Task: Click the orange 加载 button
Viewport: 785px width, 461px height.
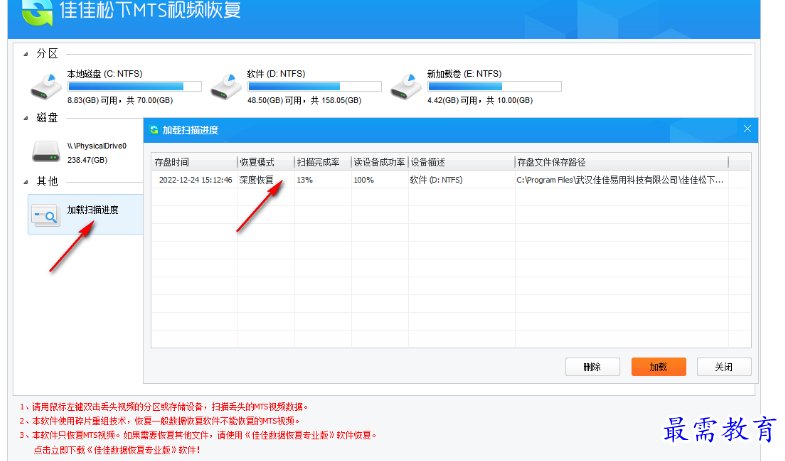Action: click(x=658, y=367)
